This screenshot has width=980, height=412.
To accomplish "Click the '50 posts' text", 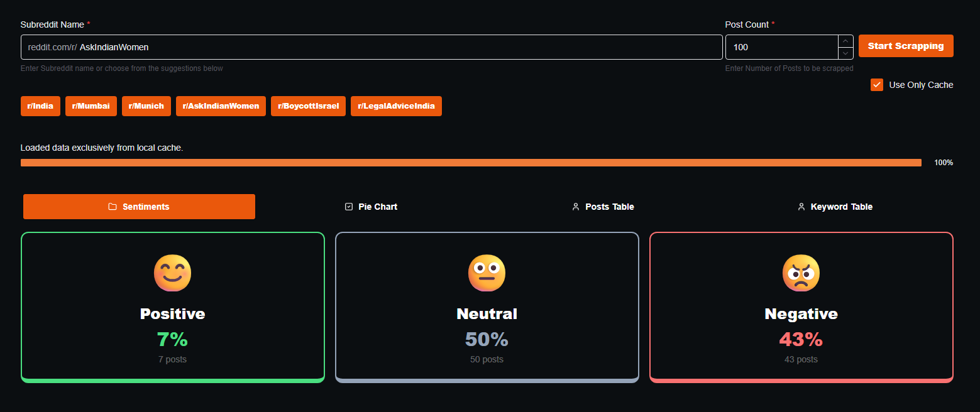I will pyautogui.click(x=487, y=359).
